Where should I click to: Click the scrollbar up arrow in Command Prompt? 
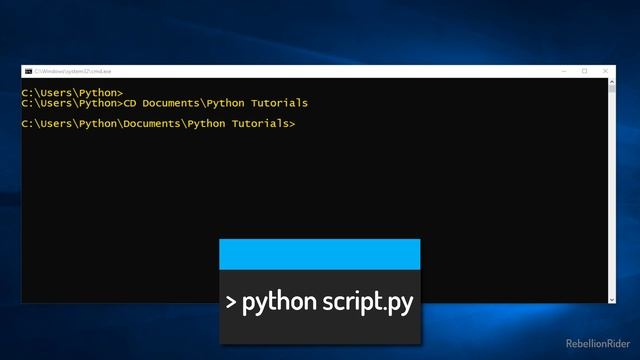(x=611, y=82)
